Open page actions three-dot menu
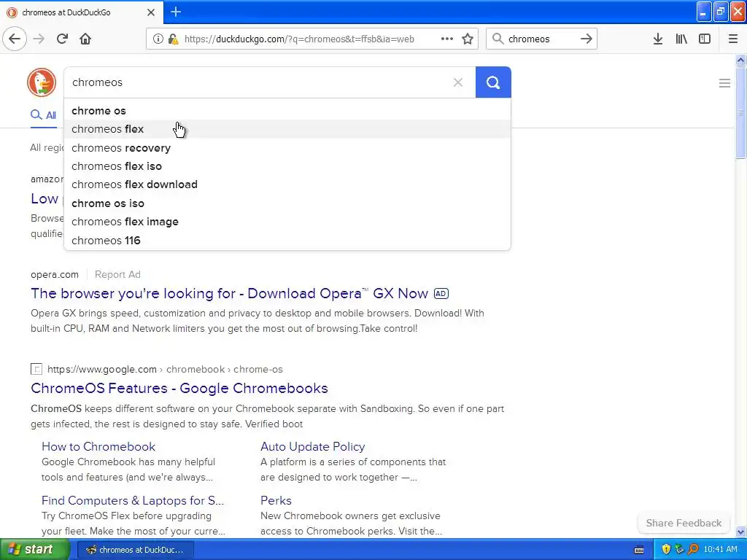The width and height of the screenshot is (747, 560). [447, 39]
